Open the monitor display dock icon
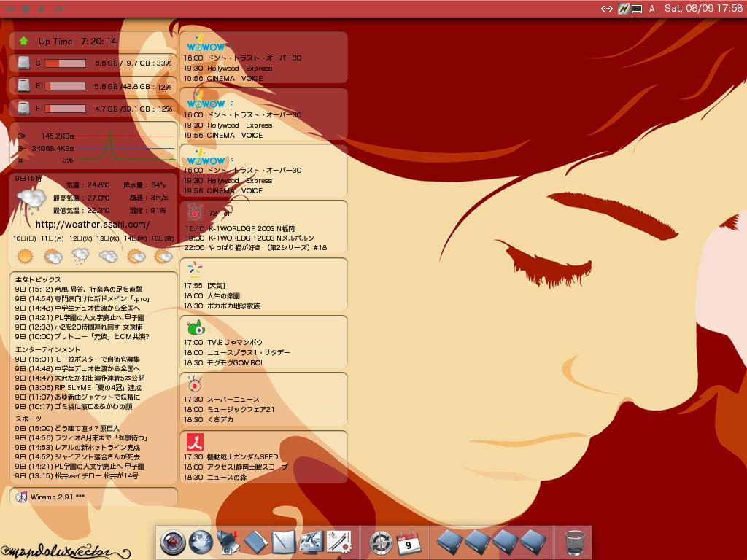Viewport: 747px width, 560px height. coord(311,542)
